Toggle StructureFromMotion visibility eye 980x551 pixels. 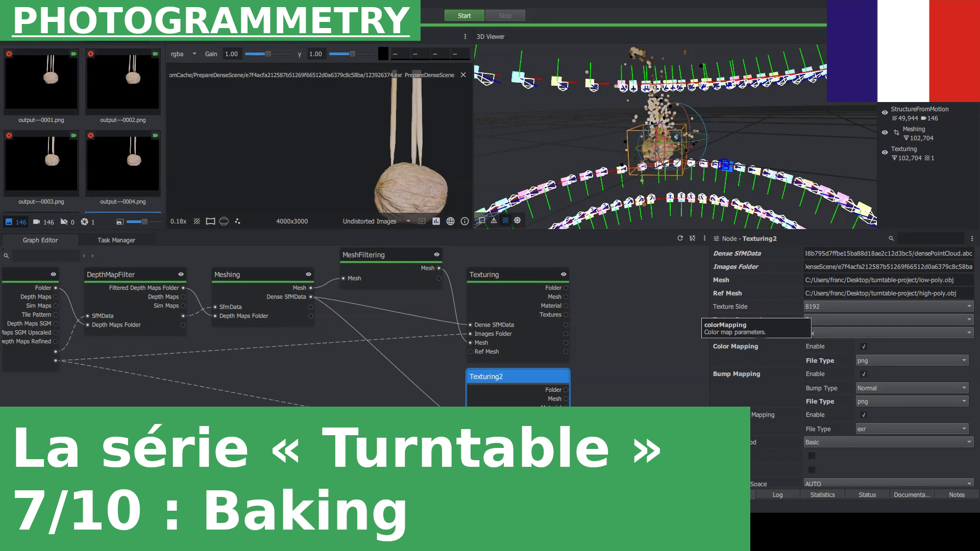pos(885,113)
